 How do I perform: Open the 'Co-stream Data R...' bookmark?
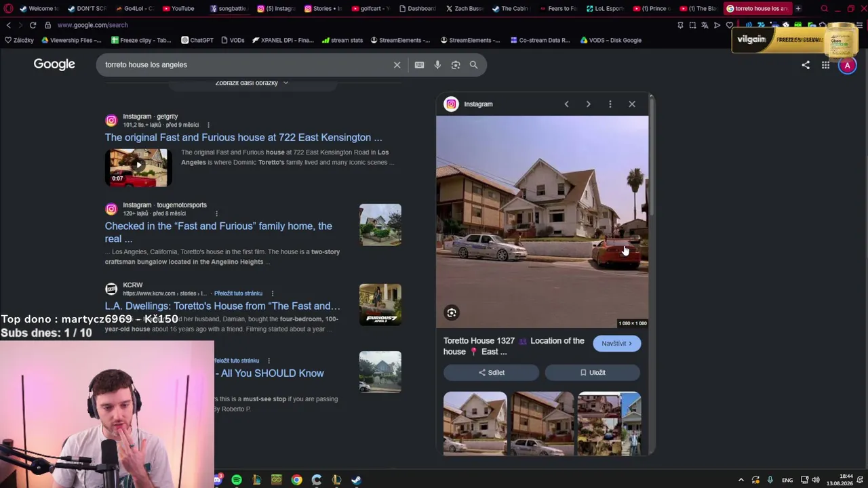point(540,40)
